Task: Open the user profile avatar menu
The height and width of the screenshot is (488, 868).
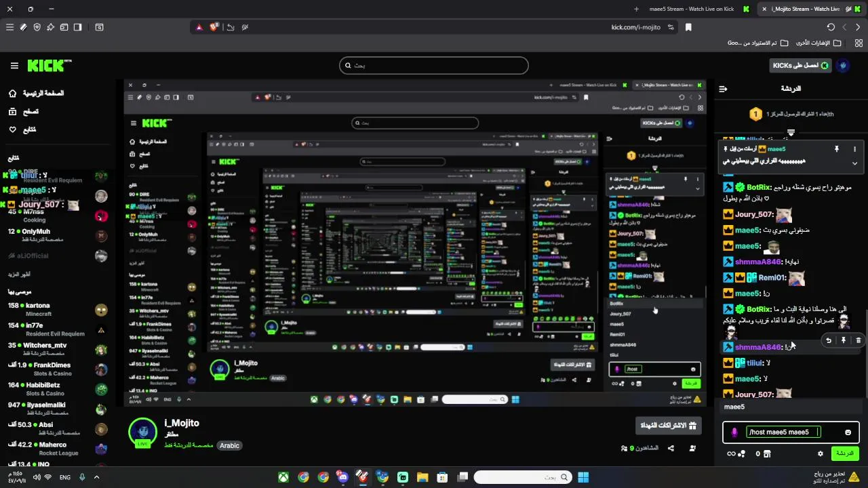Action: click(x=843, y=66)
